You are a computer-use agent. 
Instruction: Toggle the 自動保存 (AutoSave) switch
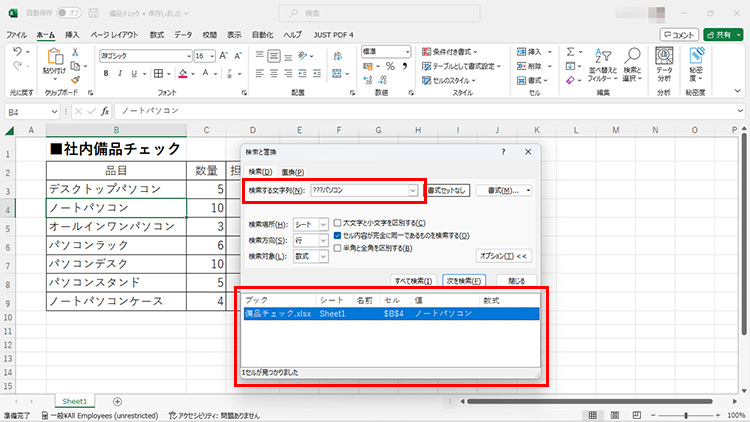69,13
